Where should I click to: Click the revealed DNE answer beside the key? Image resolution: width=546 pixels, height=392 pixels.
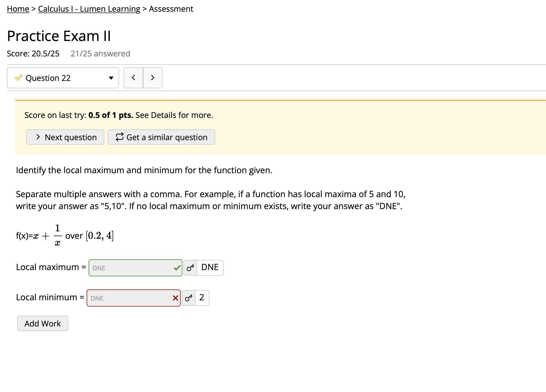click(210, 267)
